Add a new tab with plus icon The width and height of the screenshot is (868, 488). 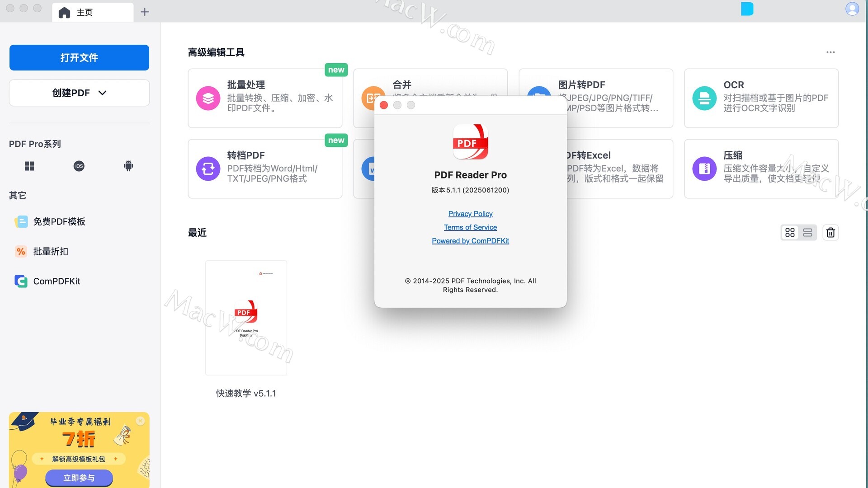145,12
